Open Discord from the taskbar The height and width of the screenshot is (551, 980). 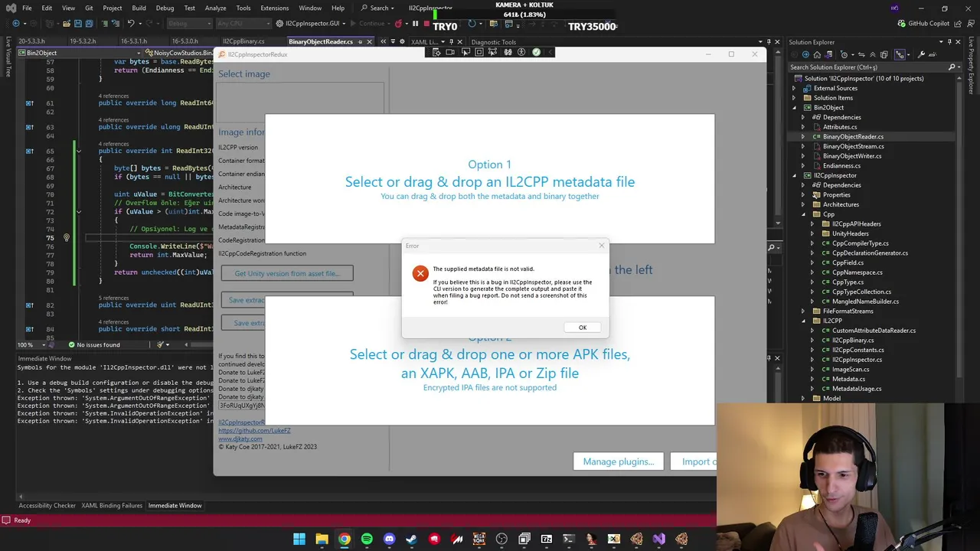point(389,539)
